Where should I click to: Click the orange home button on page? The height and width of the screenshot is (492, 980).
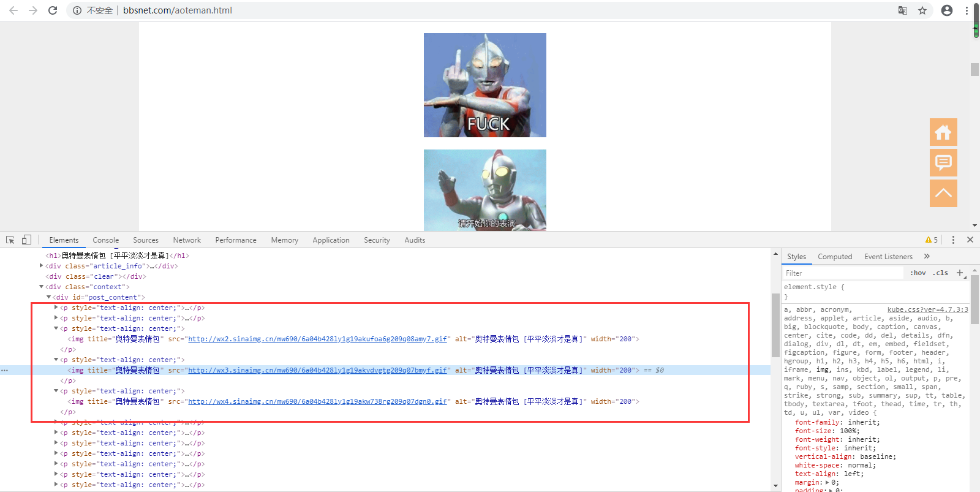(x=943, y=132)
